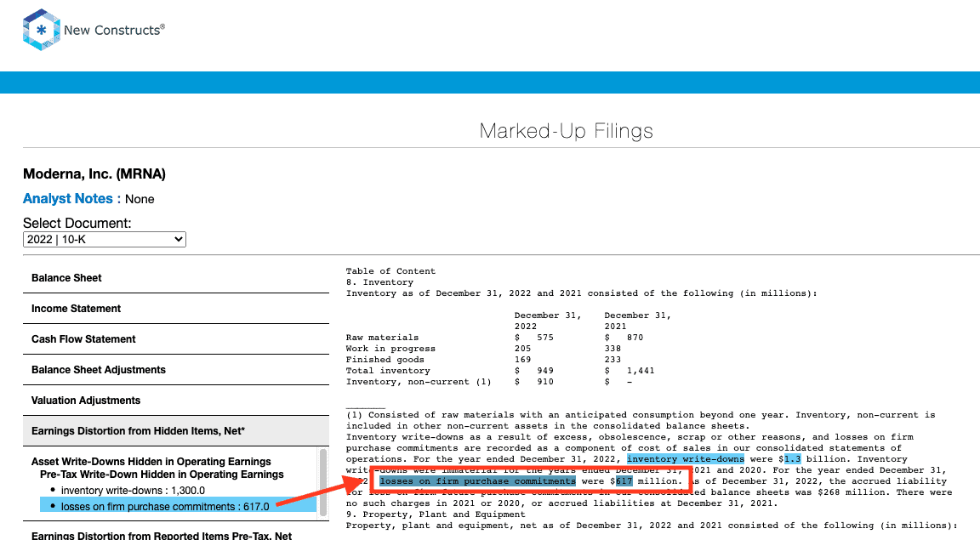The image size is (980, 540).
Task: Open the Balance Sheet Adjustments section
Action: pos(175,370)
